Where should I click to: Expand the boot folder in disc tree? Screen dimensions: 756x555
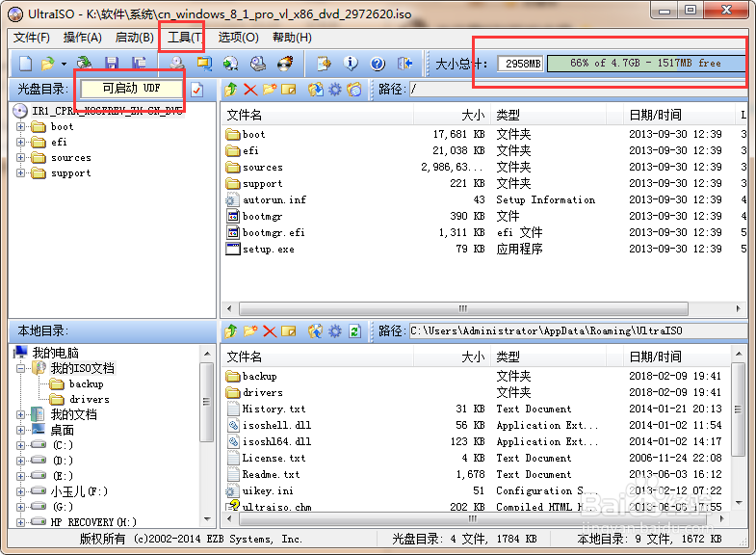click(x=20, y=127)
